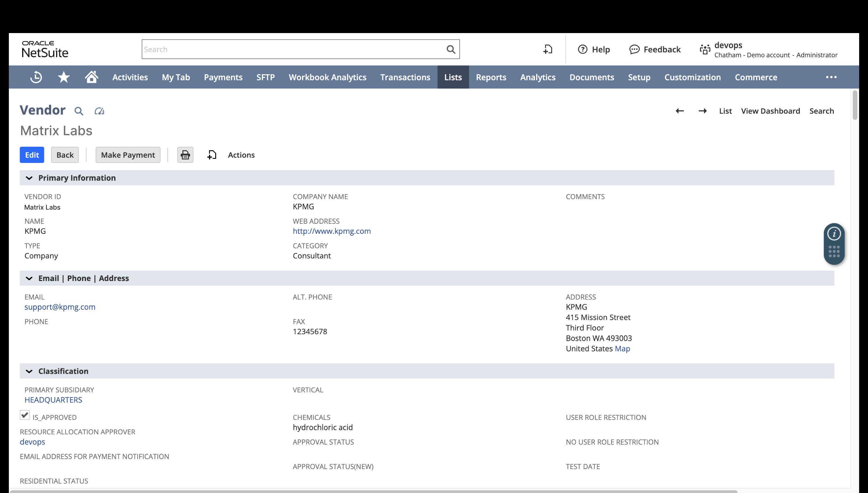Click the vendor quick search magnifier icon

[x=79, y=111]
